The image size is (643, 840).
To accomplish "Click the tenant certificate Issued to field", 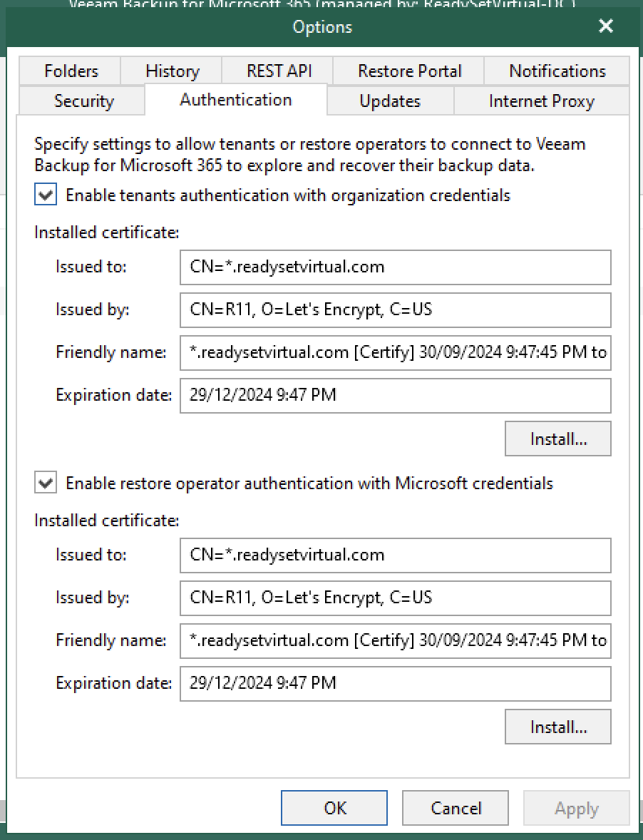I will tap(395, 267).
